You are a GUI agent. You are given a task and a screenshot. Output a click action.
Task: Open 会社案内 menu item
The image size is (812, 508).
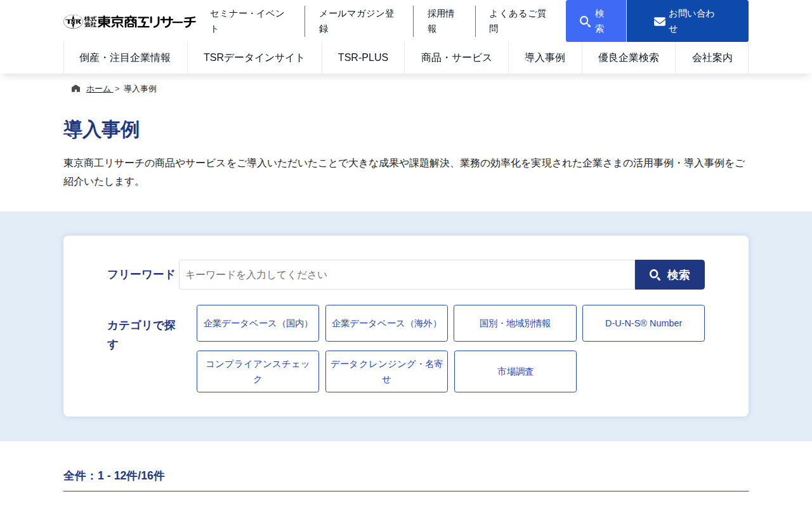pos(712,58)
